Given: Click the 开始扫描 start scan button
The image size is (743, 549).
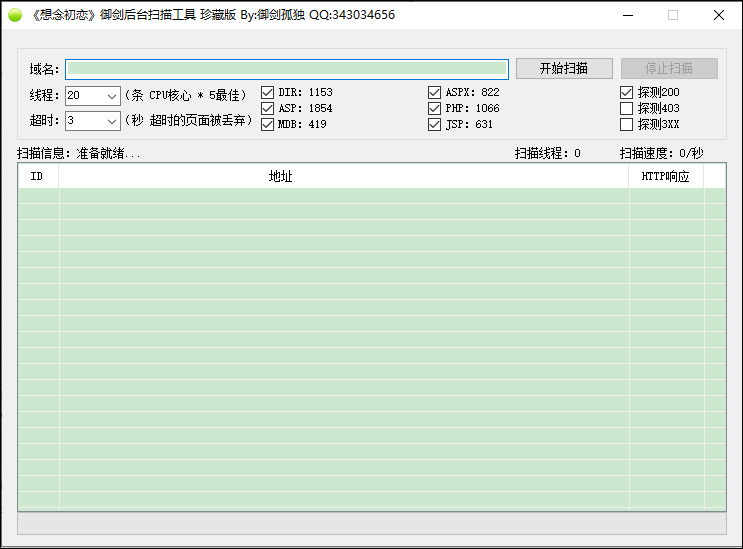Looking at the screenshot, I should pos(564,69).
